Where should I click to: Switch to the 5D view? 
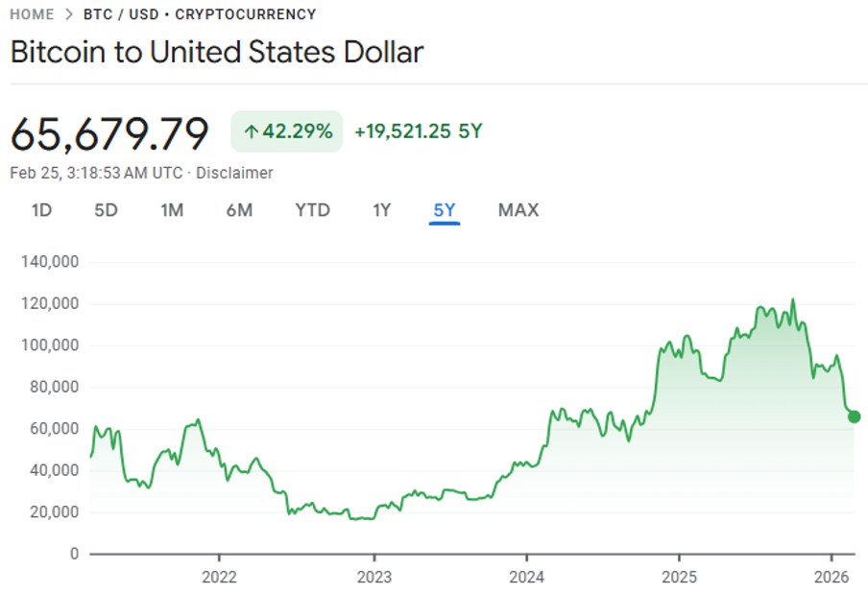click(106, 209)
